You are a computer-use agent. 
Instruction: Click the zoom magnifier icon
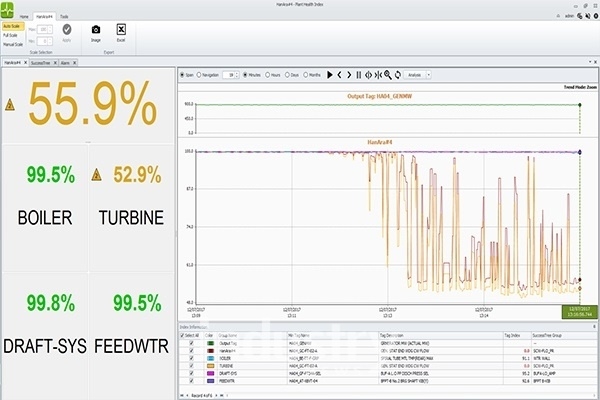387,74
